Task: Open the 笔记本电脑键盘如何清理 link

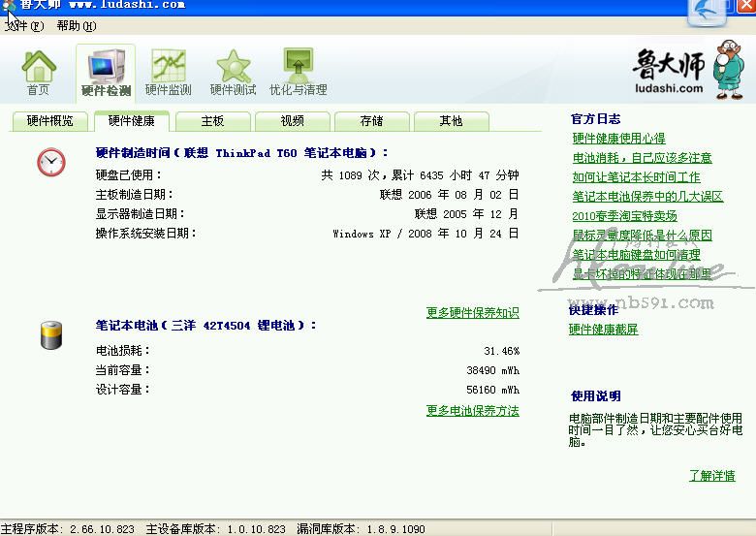Action: [x=636, y=255]
